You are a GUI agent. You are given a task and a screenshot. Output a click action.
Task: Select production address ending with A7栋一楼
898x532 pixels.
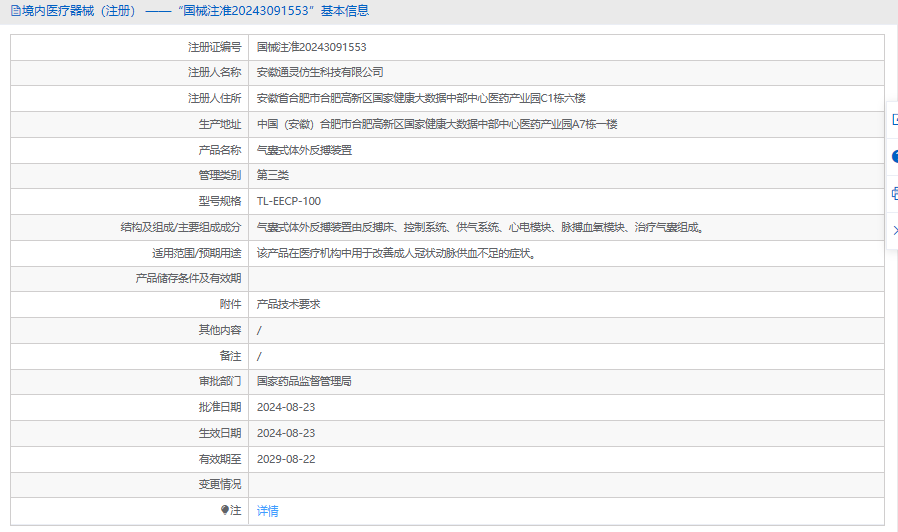click(x=437, y=124)
